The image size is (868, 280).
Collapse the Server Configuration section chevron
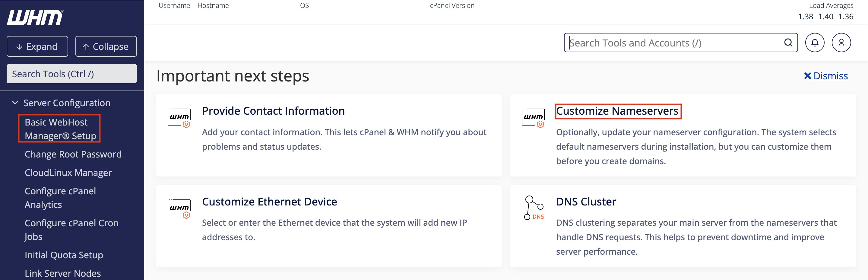click(x=15, y=103)
